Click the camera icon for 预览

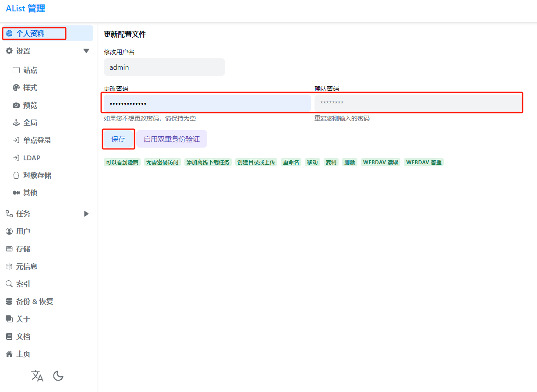click(x=16, y=105)
